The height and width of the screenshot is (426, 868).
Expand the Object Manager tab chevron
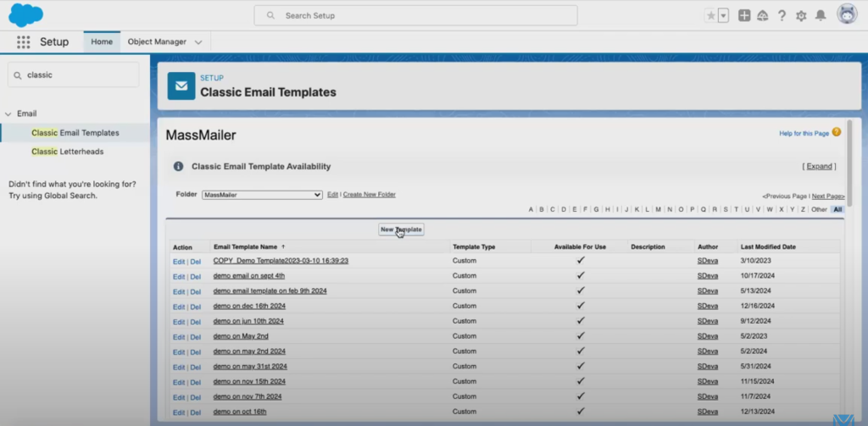click(x=198, y=42)
